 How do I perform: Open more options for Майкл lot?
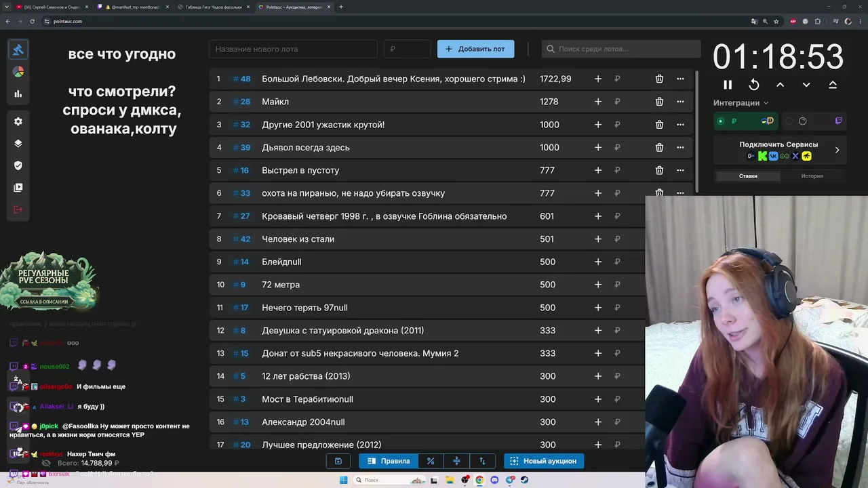680,102
